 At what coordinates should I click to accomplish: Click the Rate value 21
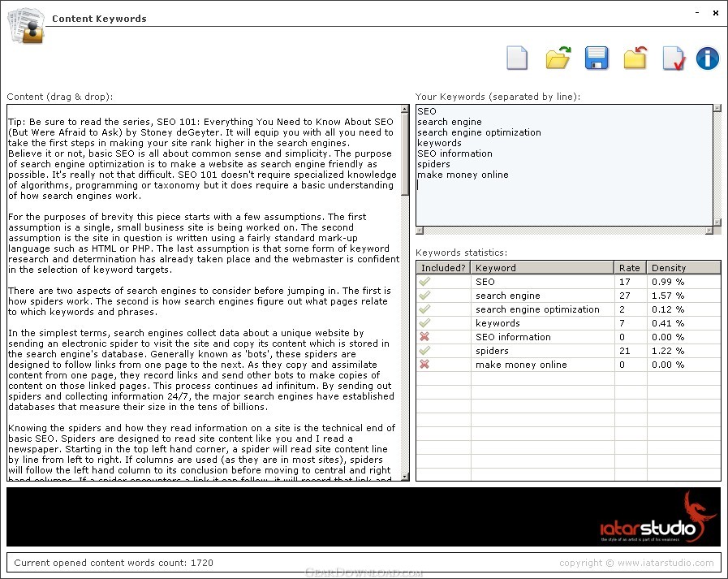(625, 351)
